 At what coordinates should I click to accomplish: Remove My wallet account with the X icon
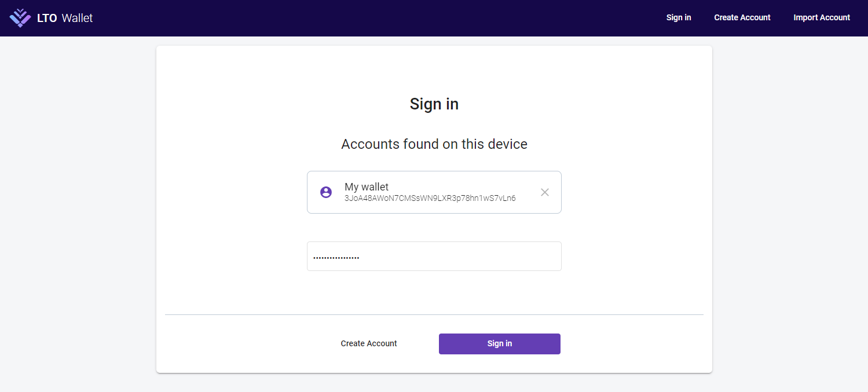coord(545,192)
